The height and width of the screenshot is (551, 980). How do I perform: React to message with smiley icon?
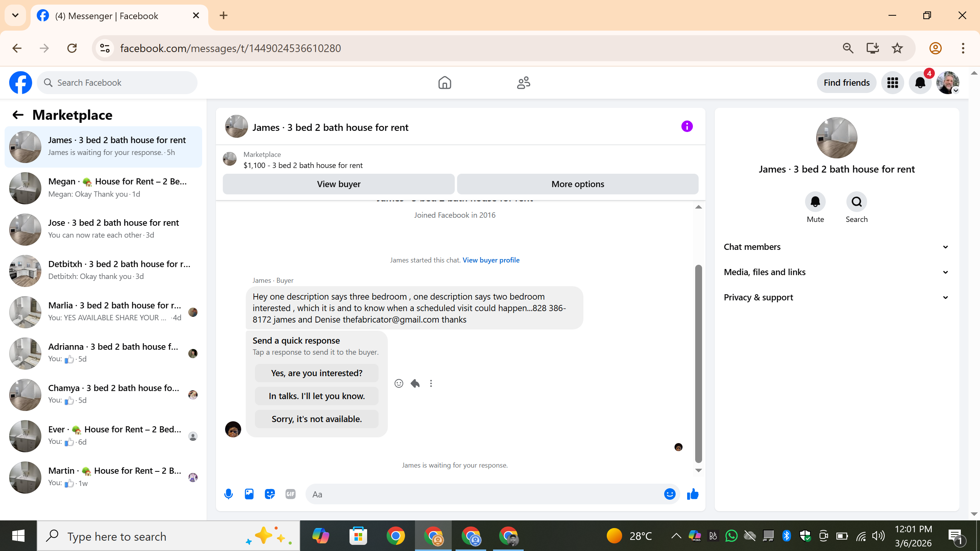399,383
